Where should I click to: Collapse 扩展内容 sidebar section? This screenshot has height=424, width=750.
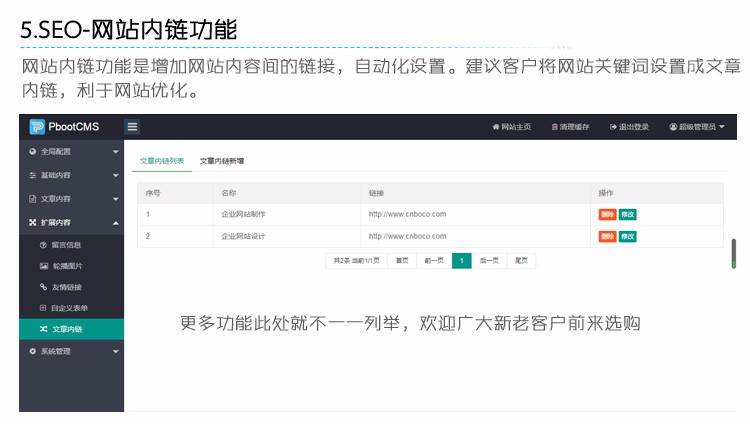tap(70, 222)
